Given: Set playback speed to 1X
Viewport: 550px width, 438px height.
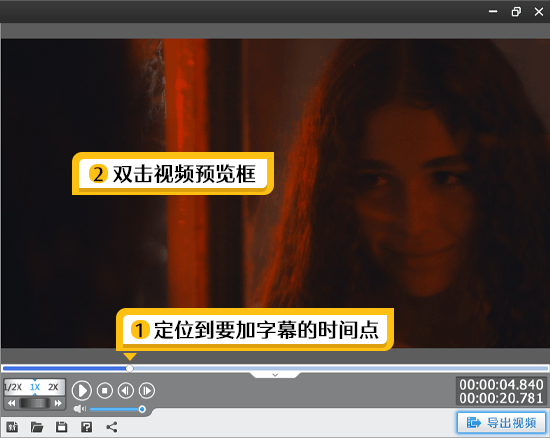Looking at the screenshot, I should pos(35,387).
